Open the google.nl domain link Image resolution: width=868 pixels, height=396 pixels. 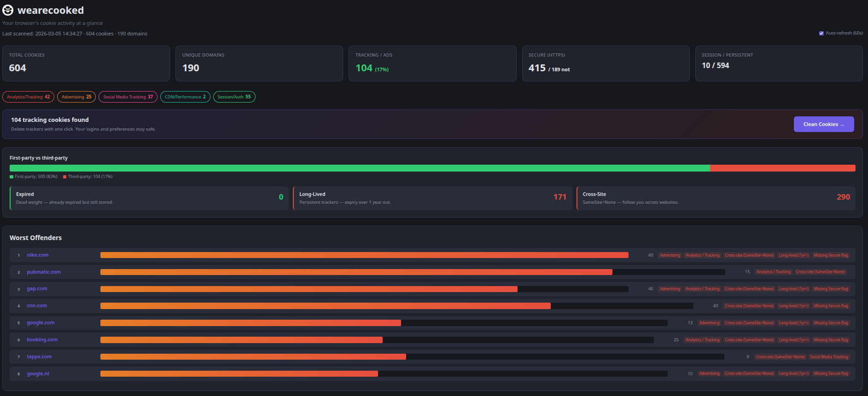point(38,374)
